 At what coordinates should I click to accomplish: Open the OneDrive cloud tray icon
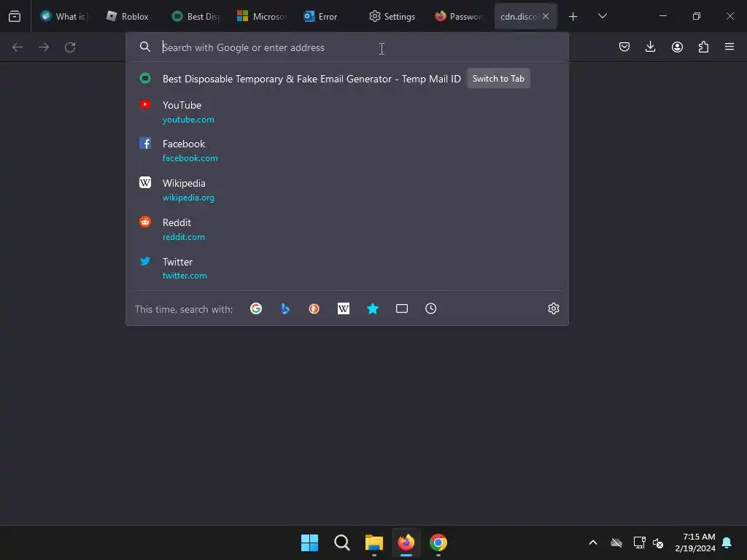click(616, 542)
